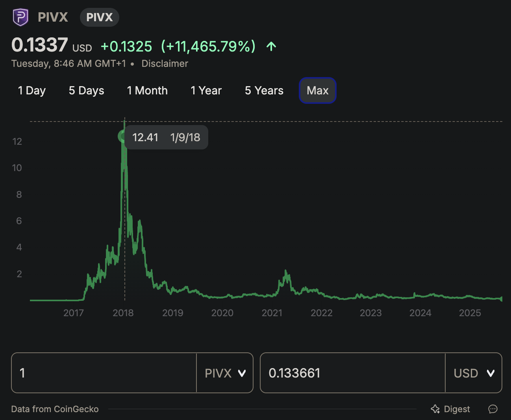
Task: Click the PIVX shield logo icon
Action: pyautogui.click(x=20, y=17)
